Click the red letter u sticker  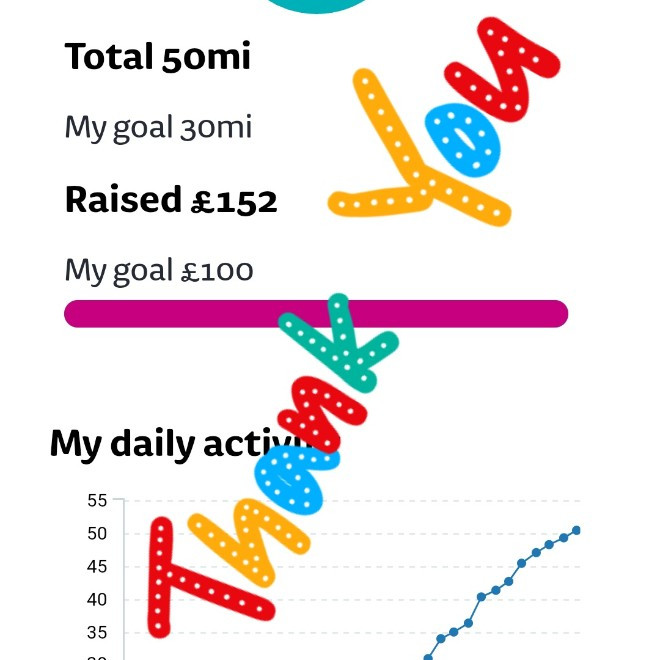point(503,68)
